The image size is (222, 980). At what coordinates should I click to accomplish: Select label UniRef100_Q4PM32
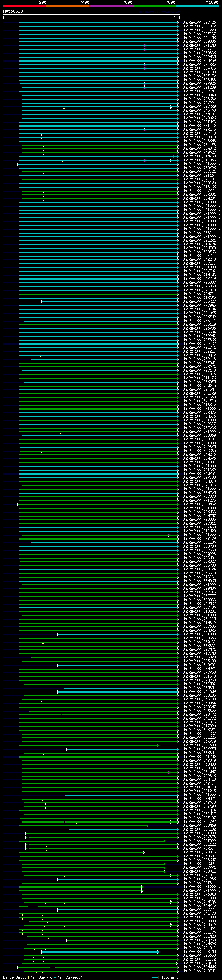[x=199, y=604]
